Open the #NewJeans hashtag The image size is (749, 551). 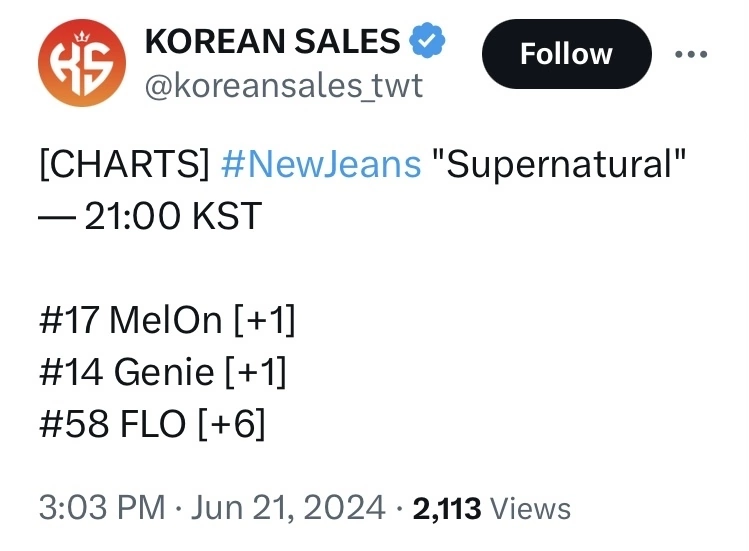(321, 164)
